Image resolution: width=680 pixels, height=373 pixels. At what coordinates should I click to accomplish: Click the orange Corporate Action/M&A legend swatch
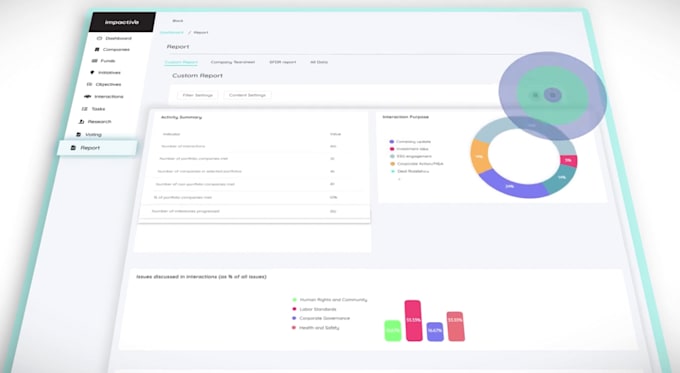pos(392,164)
